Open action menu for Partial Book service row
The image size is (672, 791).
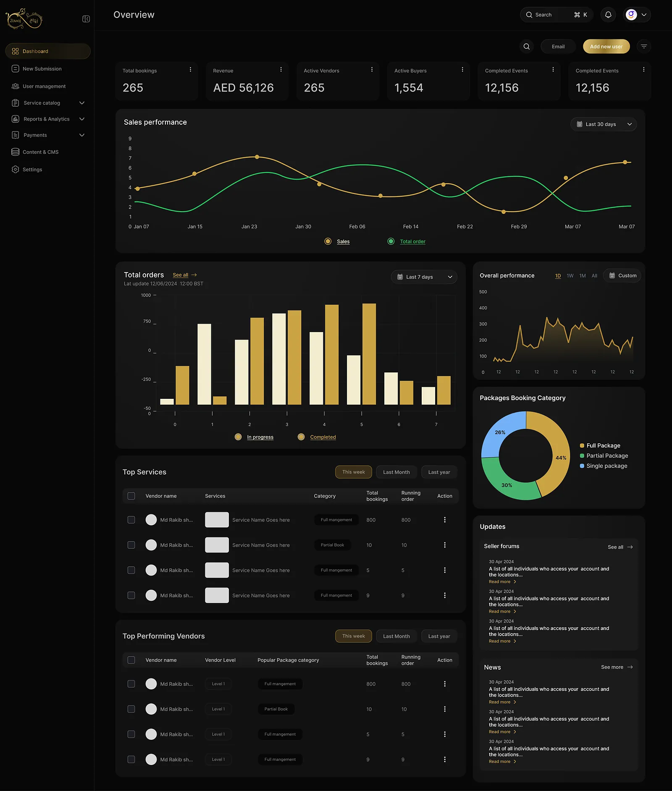coord(445,545)
